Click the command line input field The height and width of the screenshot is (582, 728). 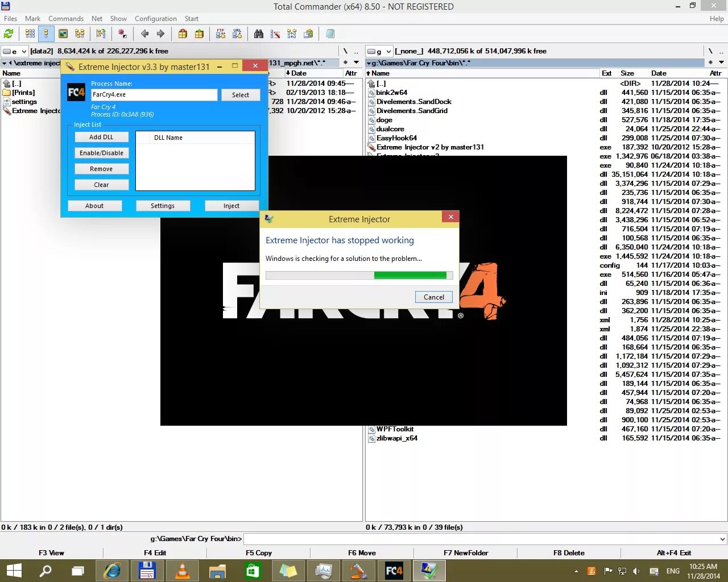481,539
